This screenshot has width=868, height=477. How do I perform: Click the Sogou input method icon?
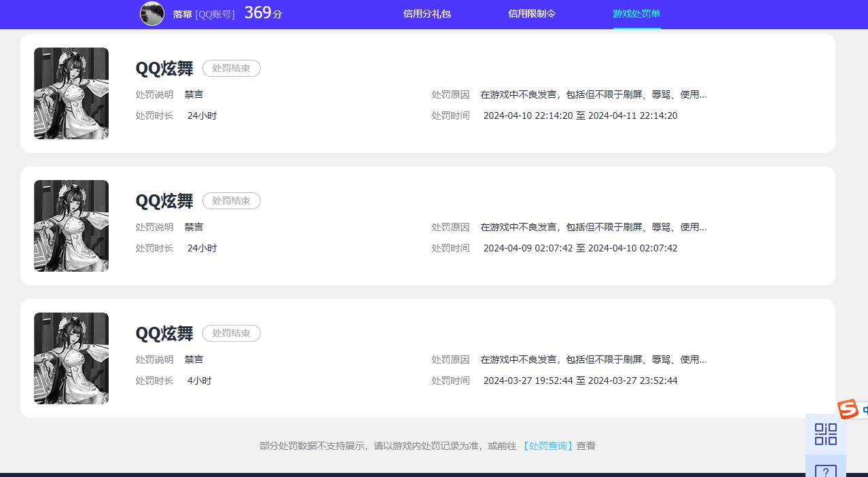click(847, 410)
